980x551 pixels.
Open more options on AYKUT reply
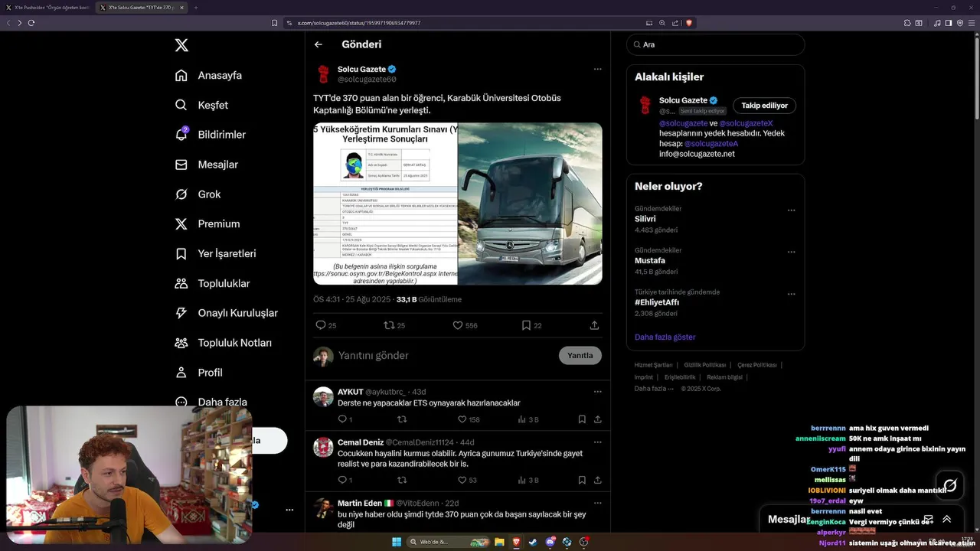pos(597,392)
